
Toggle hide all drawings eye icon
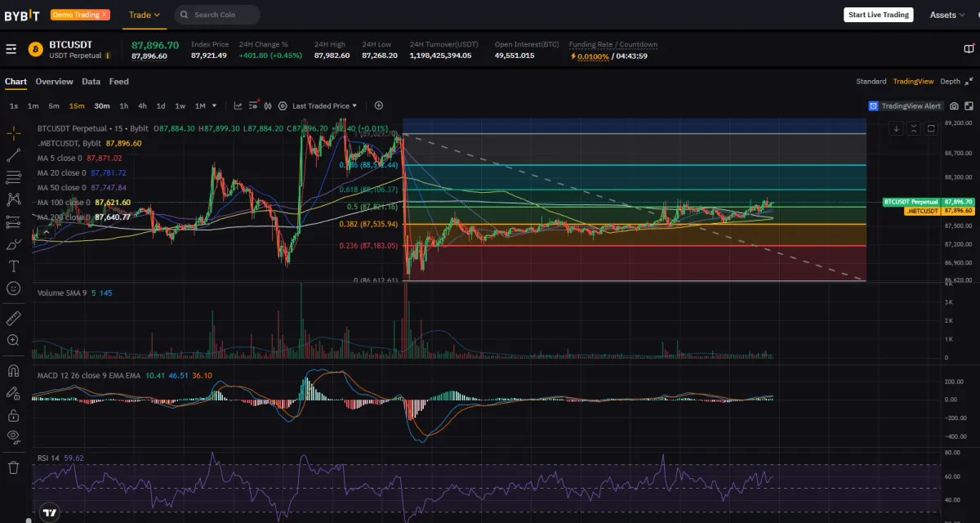13,436
